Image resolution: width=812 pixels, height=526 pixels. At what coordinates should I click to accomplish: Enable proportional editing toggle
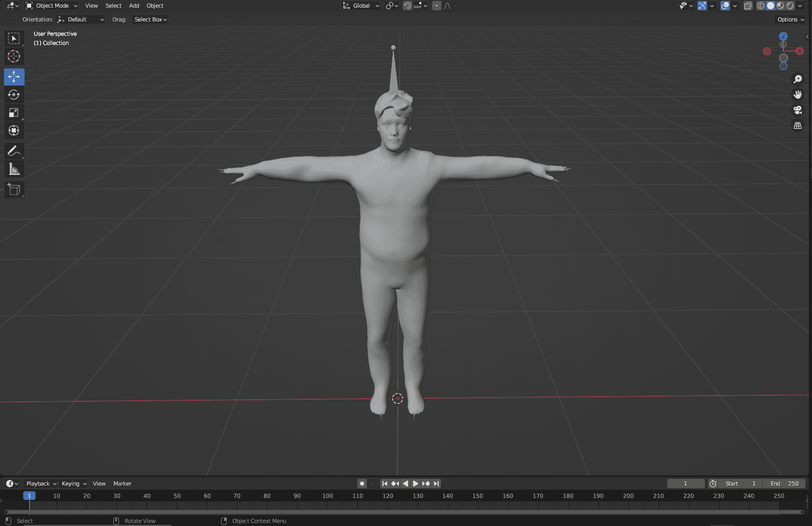coord(436,6)
